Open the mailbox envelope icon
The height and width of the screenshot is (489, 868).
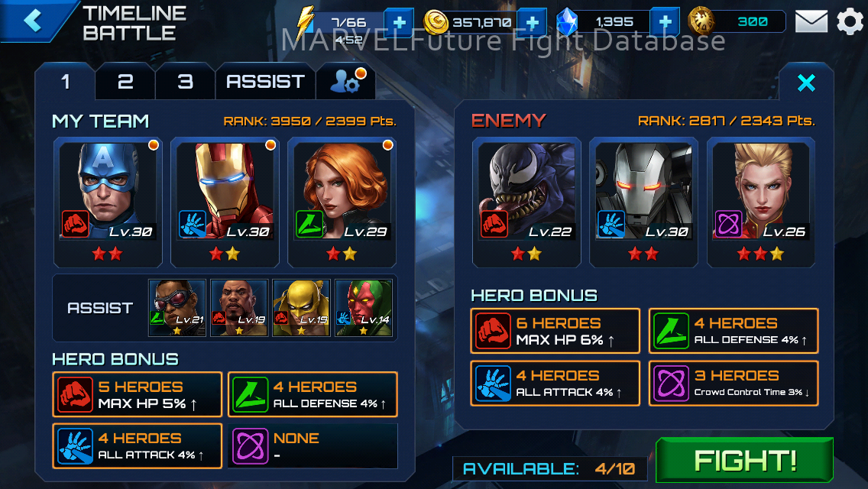tap(811, 21)
